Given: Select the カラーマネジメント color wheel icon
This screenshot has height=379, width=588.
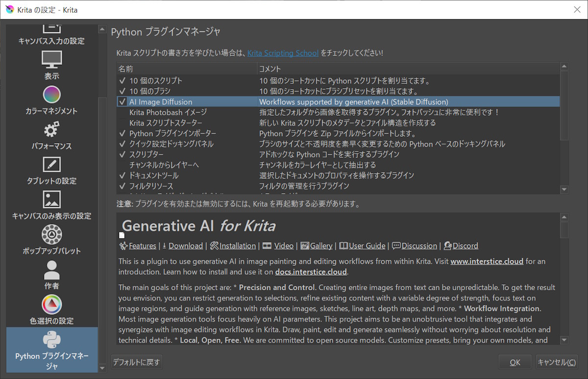Looking at the screenshot, I should 51,94.
